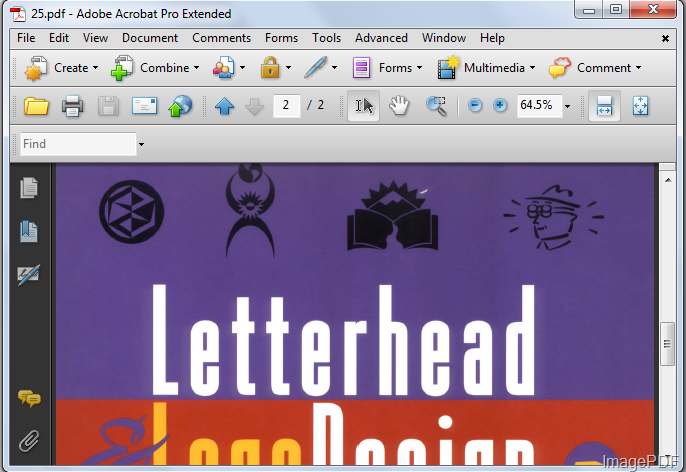Click the Create button label
Screen dimensions: 686x472
(x=71, y=68)
